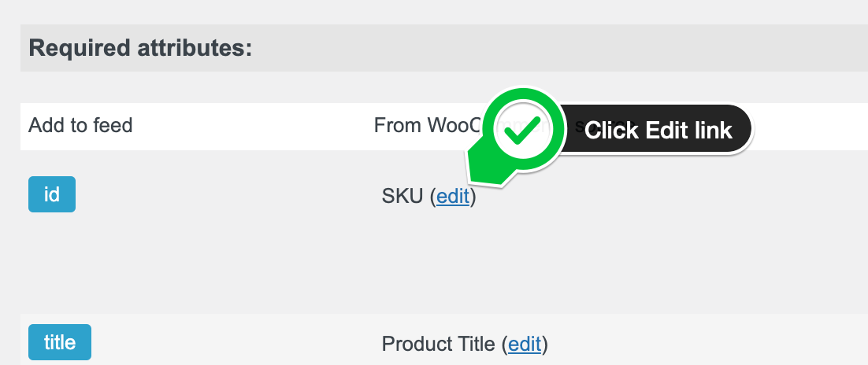Click the edit link next to SKU

pos(453,197)
